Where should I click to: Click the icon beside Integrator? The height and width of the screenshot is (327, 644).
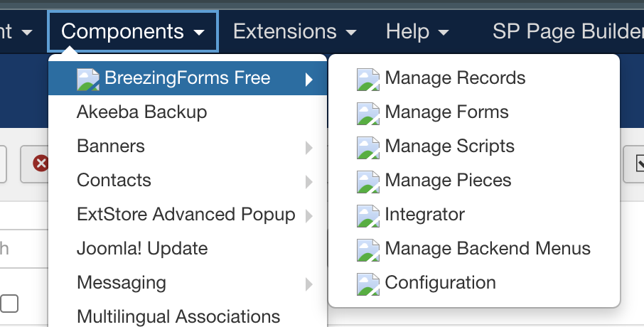(368, 215)
